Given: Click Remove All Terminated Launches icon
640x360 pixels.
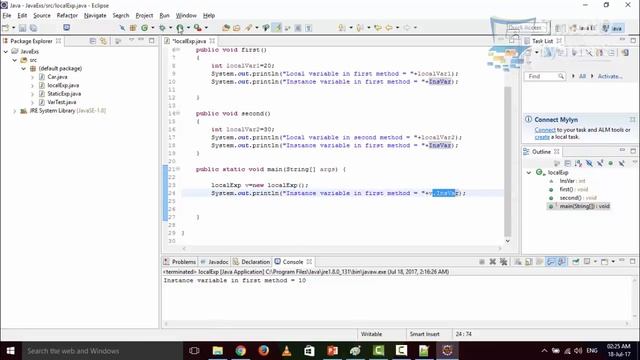Looking at the screenshot, I should pyautogui.click(x=504, y=262).
